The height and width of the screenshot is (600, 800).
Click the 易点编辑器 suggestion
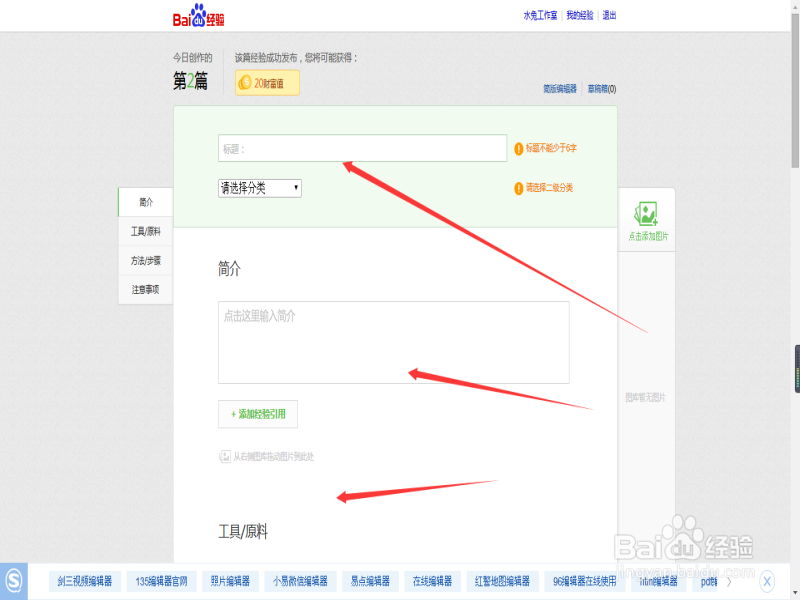pos(370,581)
